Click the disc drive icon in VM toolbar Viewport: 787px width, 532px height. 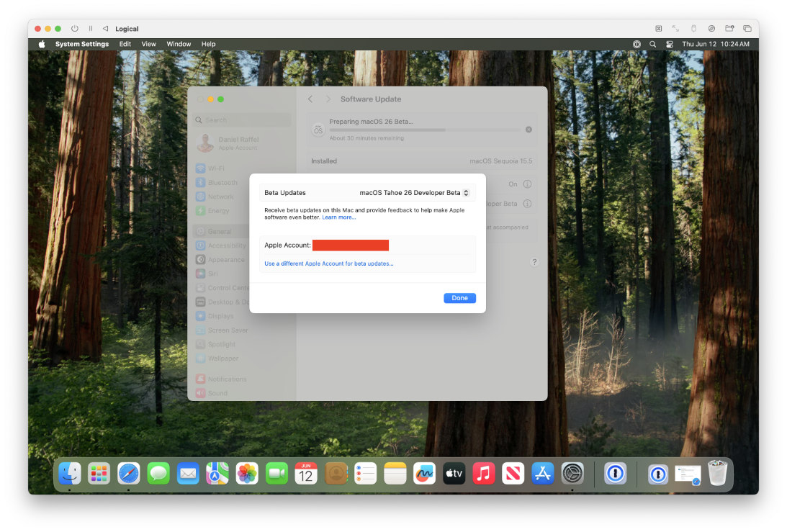click(x=711, y=29)
